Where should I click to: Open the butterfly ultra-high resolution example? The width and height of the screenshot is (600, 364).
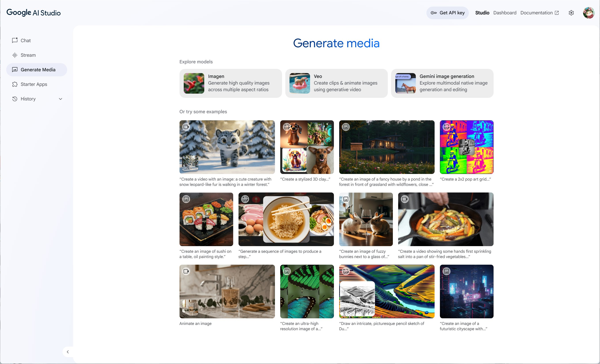307,291
